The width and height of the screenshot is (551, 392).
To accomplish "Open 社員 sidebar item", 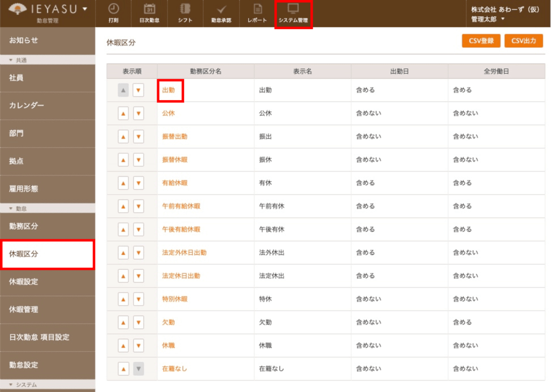I will (x=47, y=78).
